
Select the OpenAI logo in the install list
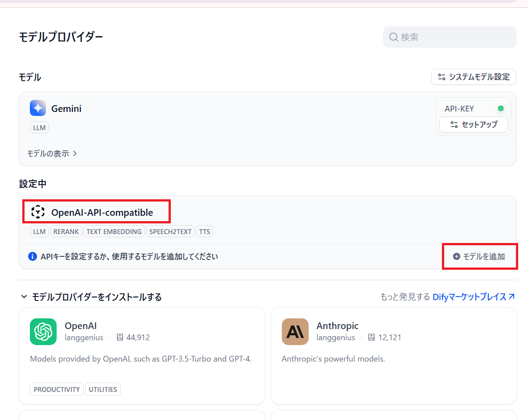[x=43, y=332]
